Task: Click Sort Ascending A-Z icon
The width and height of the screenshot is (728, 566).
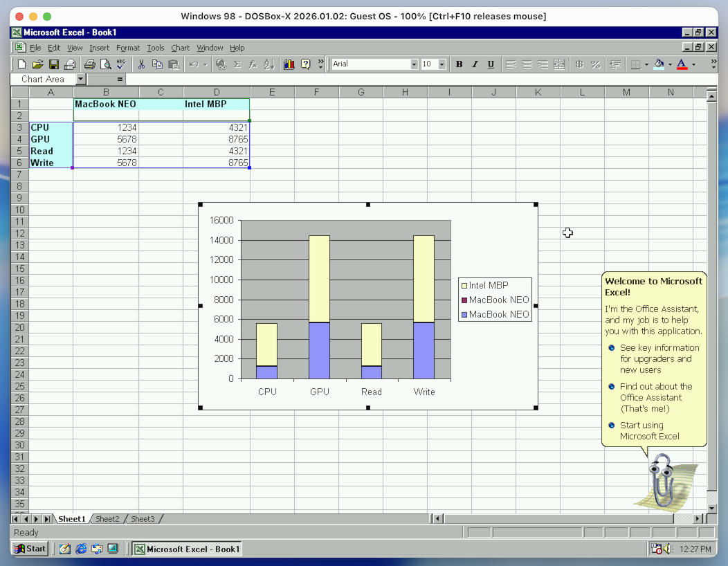Action: point(269,64)
